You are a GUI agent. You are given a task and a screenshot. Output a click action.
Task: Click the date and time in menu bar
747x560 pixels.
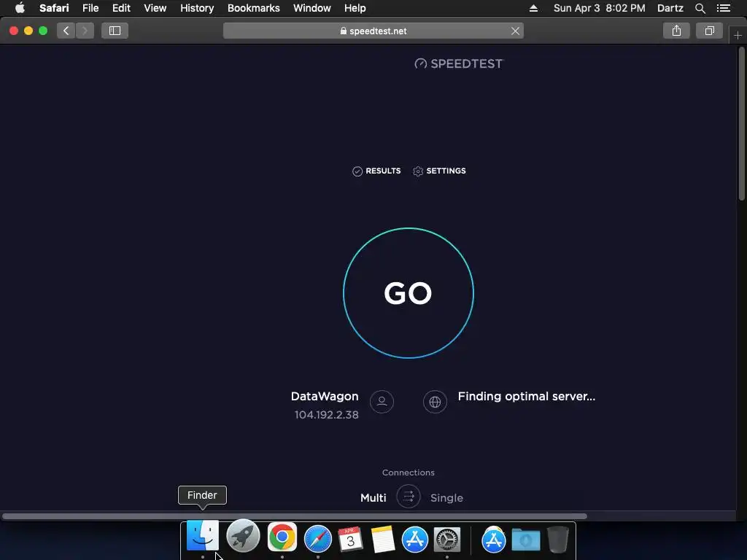tap(600, 8)
